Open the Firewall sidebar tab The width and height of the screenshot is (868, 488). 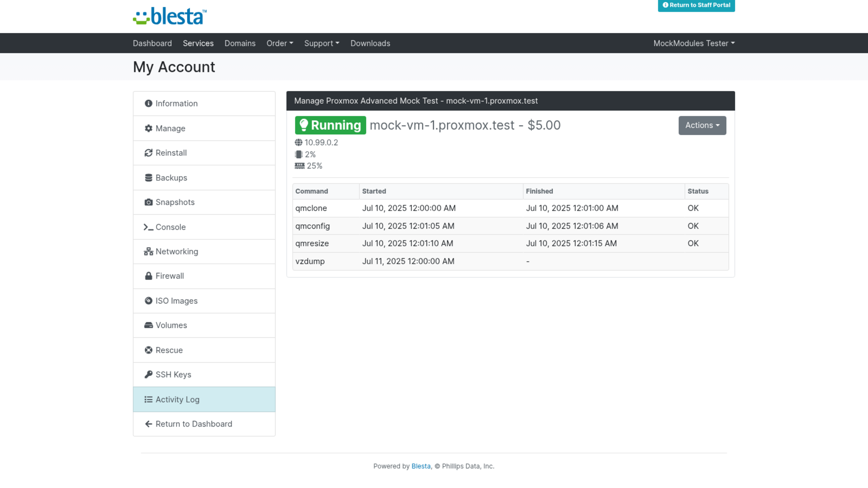coord(204,276)
